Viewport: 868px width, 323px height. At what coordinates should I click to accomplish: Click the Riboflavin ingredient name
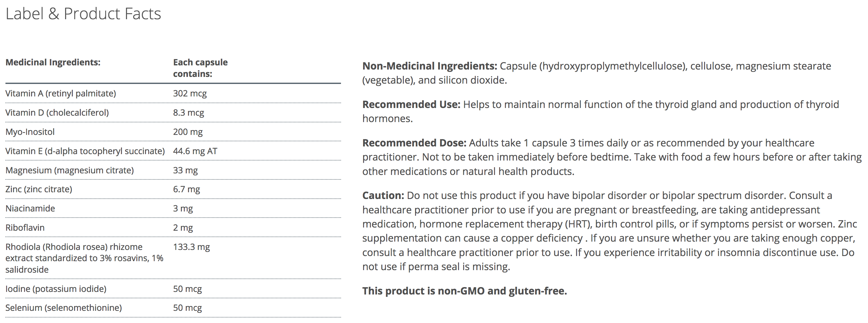[25, 228]
